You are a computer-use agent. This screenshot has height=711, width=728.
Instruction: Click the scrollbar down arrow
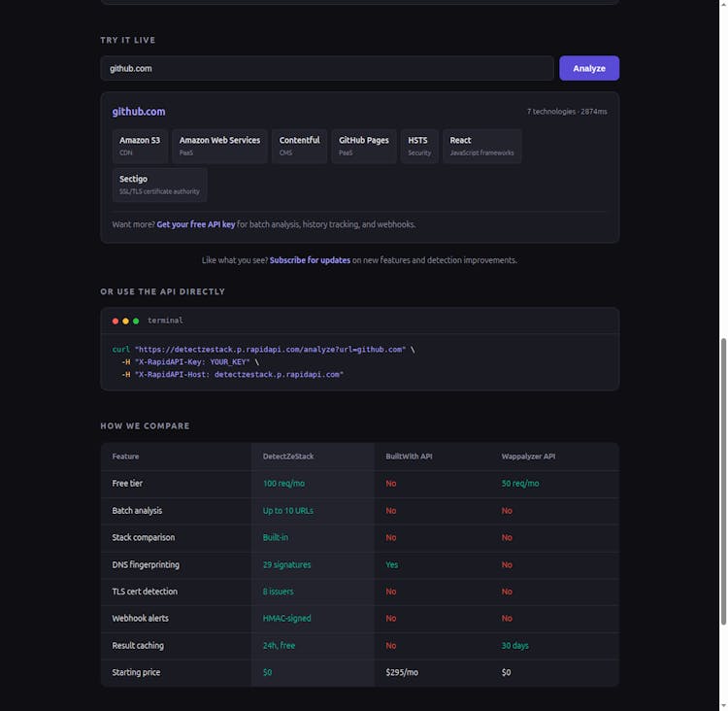pyautogui.click(x=723, y=706)
